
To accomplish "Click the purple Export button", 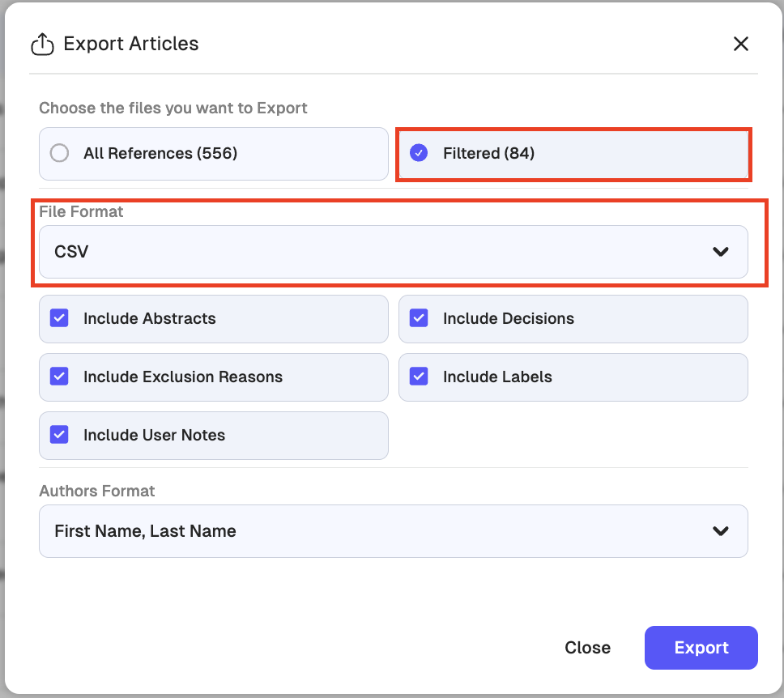I will [x=701, y=648].
